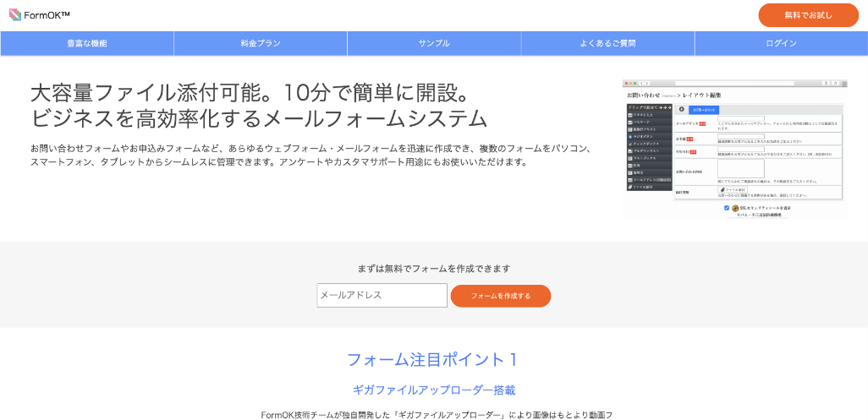Focus the メールアドレス input field
868x420 pixels.
tap(382, 295)
